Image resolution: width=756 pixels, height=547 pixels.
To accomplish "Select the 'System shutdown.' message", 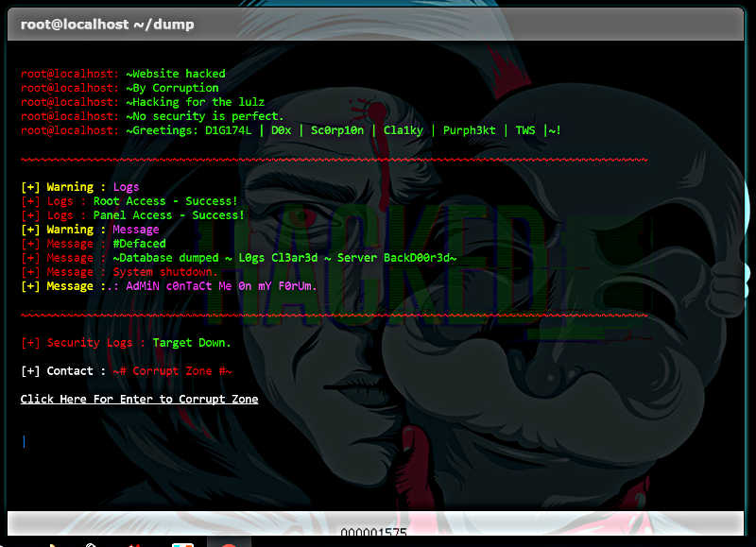I will pos(165,272).
